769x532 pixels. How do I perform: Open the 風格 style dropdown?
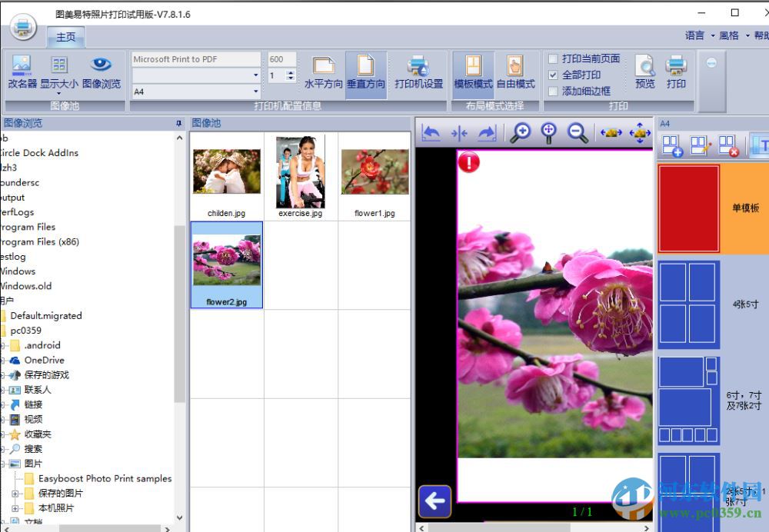(734, 35)
